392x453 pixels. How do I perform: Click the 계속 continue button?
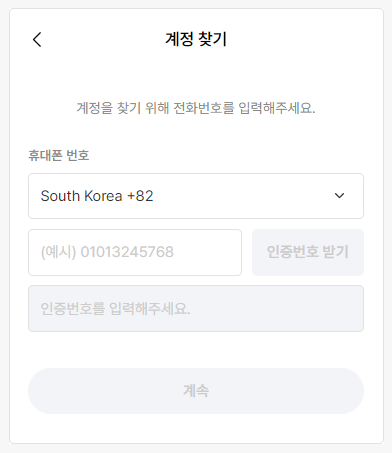pyautogui.click(x=196, y=391)
